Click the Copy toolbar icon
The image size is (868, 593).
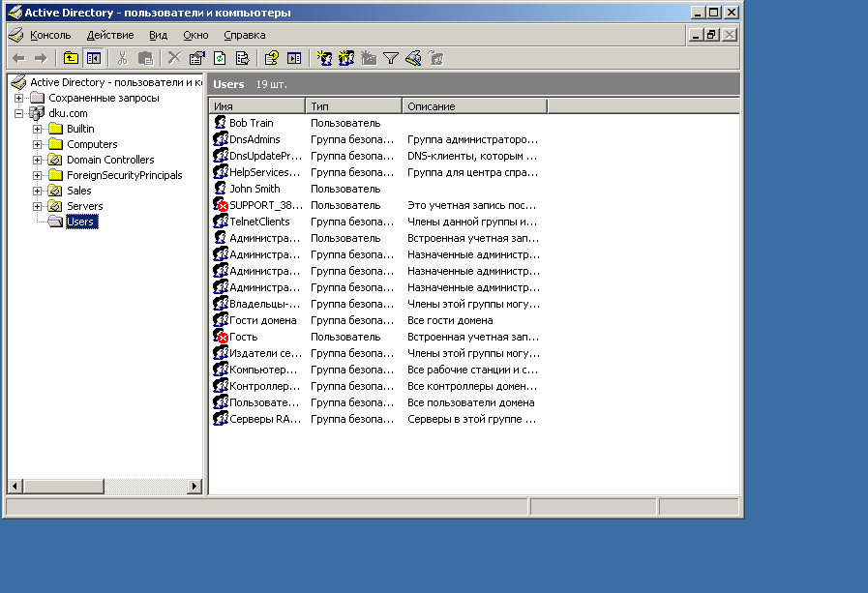click(x=145, y=58)
